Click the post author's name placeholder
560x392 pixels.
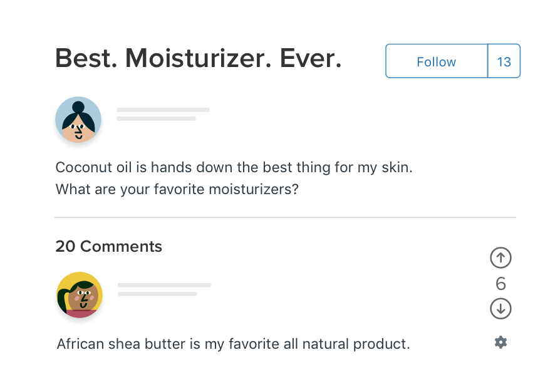163,110
